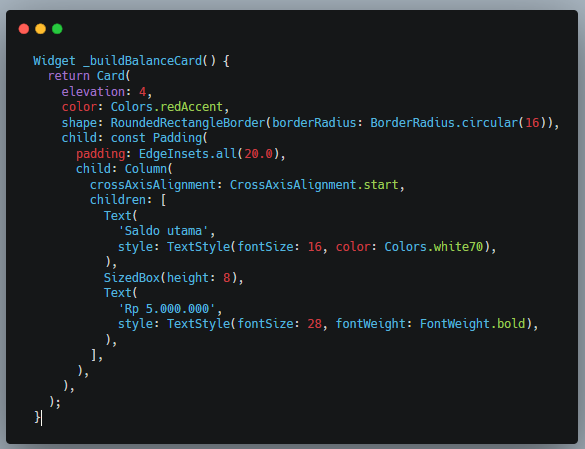Image resolution: width=585 pixels, height=449 pixels.
Task: Click the 'Widget' return type keyword
Action: coord(54,60)
